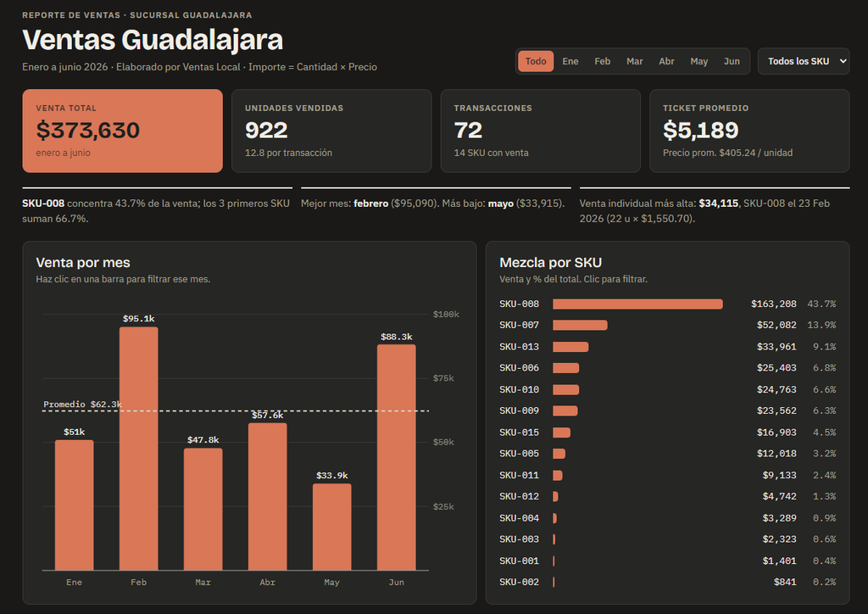Filter period to Feb
The image size is (868, 614).
coord(603,61)
